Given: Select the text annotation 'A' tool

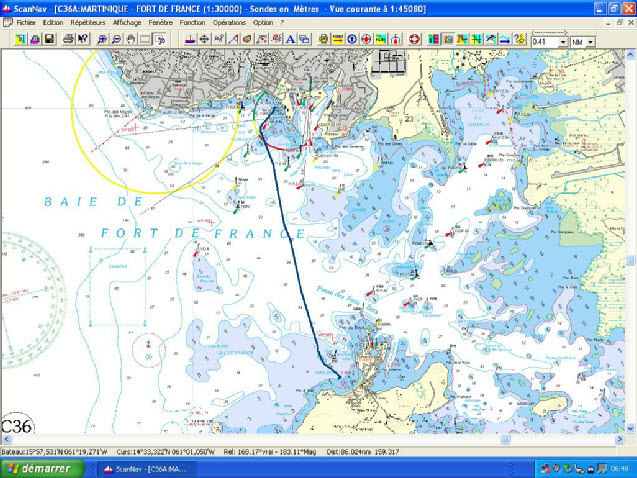Looking at the screenshot, I should tap(290, 39).
